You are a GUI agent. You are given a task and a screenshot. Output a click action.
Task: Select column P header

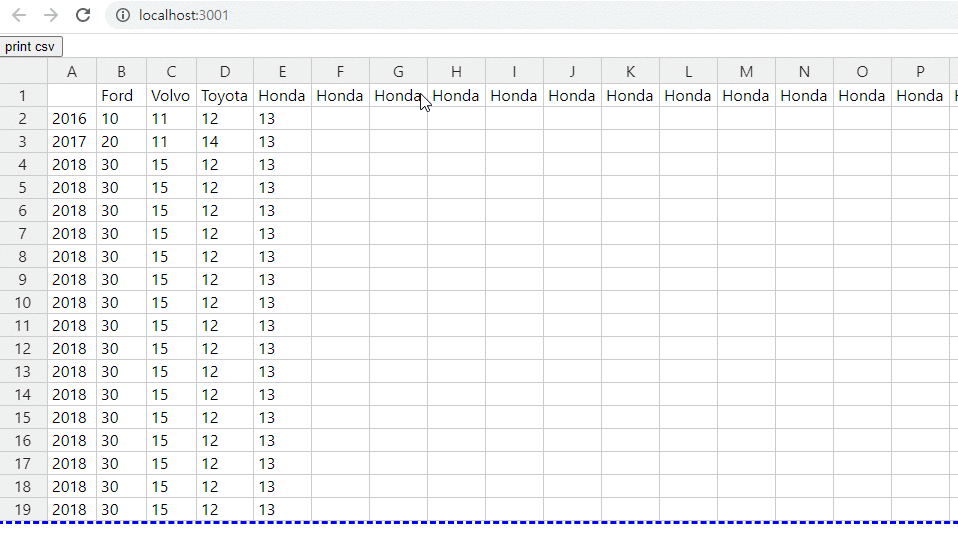921,71
